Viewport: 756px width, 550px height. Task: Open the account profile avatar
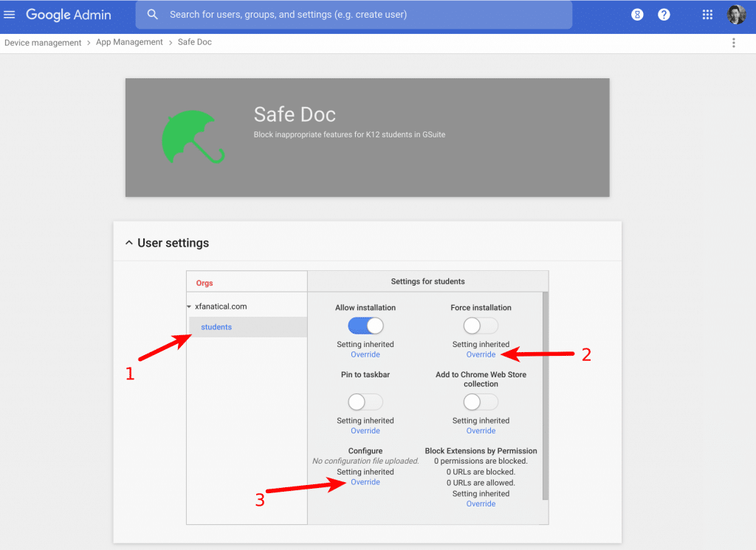pos(736,15)
